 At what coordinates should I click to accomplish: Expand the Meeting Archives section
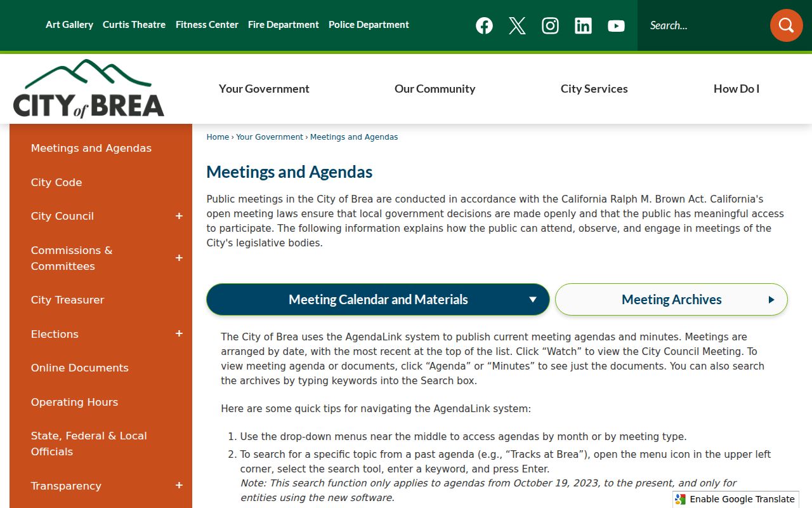671,300
